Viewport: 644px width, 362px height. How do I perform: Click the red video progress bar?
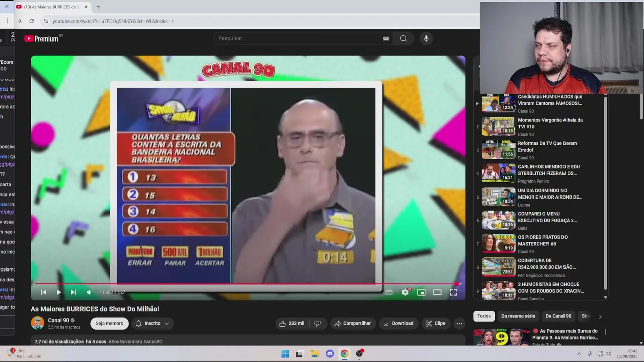(x=247, y=284)
